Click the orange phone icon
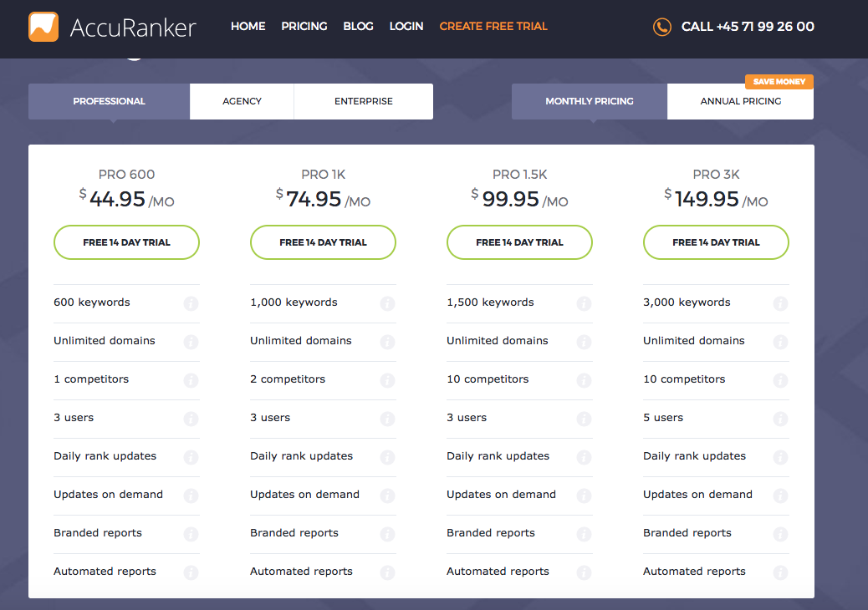 point(661,27)
